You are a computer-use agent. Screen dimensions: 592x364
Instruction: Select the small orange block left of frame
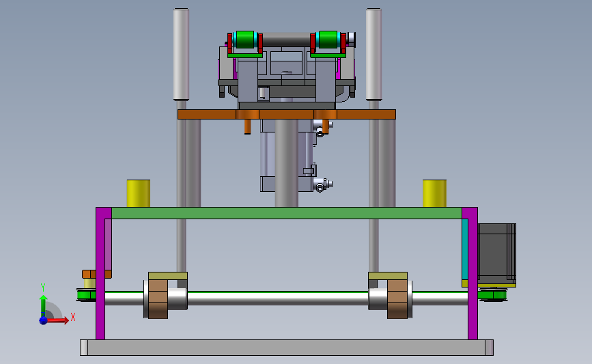(89, 274)
